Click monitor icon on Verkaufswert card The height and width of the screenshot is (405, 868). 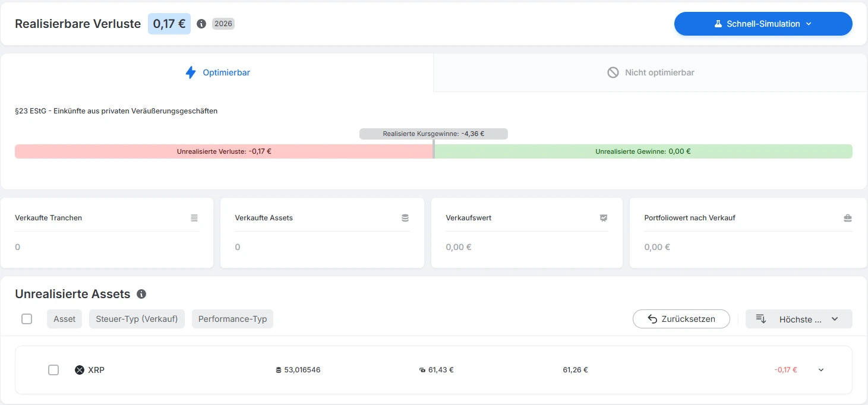pyautogui.click(x=604, y=218)
